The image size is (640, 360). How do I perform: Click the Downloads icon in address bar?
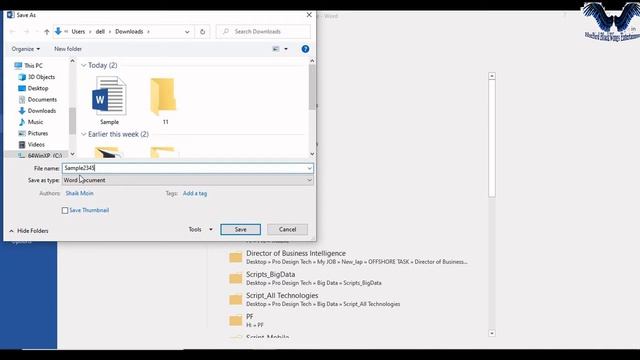(58, 31)
